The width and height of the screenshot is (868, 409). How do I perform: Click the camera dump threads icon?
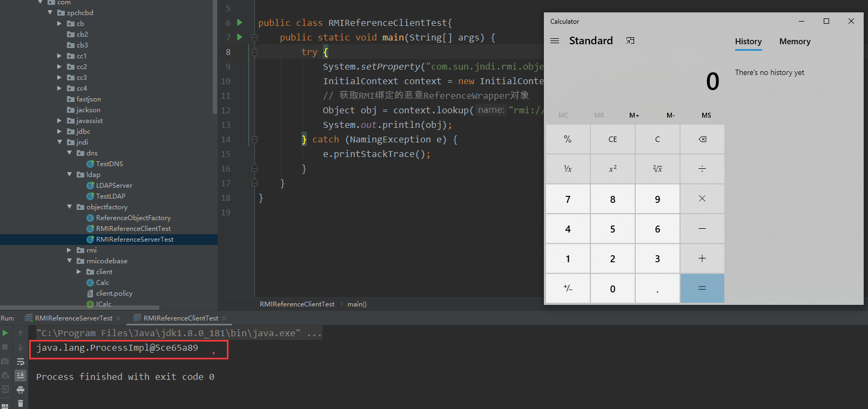tap(5, 361)
